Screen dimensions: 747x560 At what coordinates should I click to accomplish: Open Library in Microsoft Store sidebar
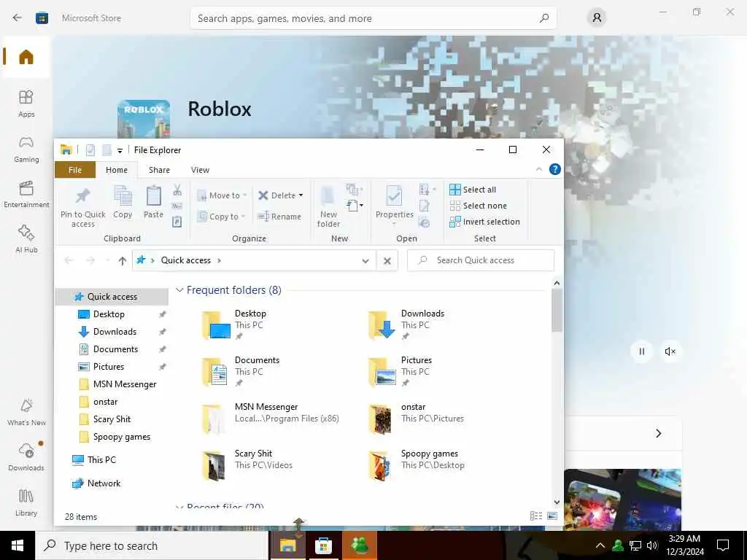coord(26,502)
